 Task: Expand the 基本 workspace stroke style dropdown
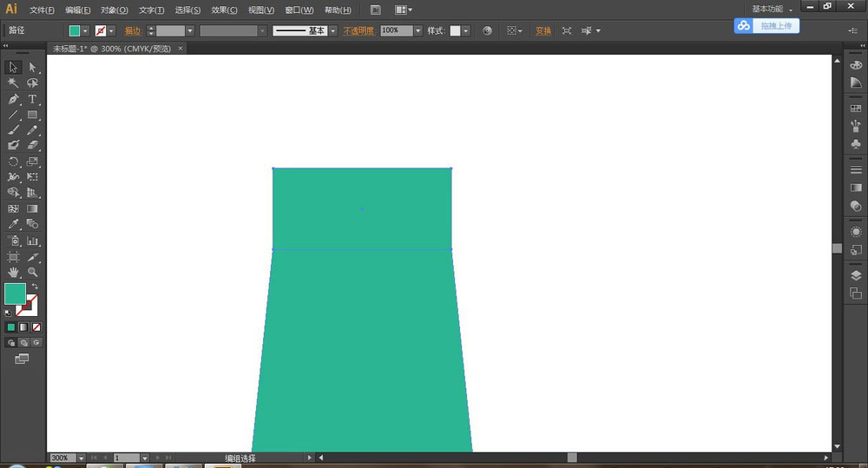[332, 30]
